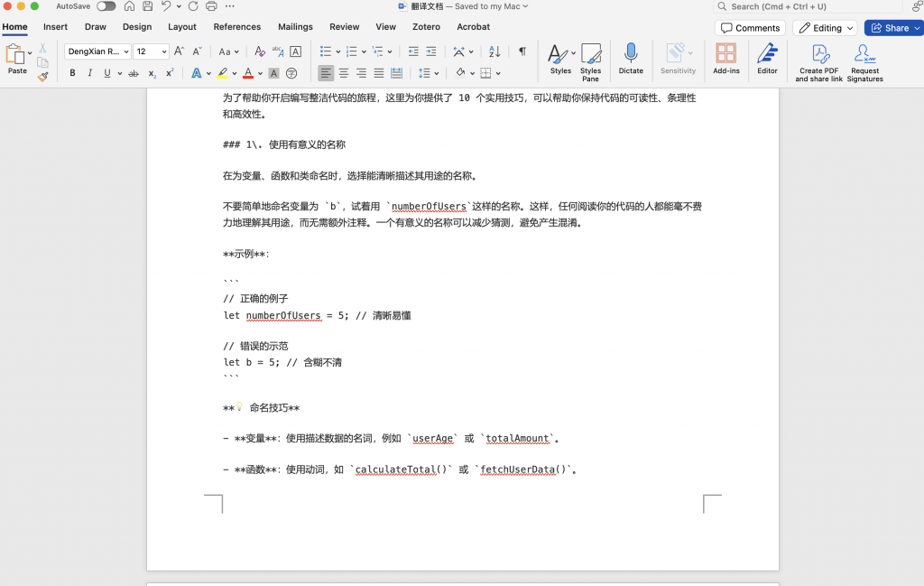Image resolution: width=924 pixels, height=586 pixels.
Task: Switch to the Design tab
Action: coord(137,26)
